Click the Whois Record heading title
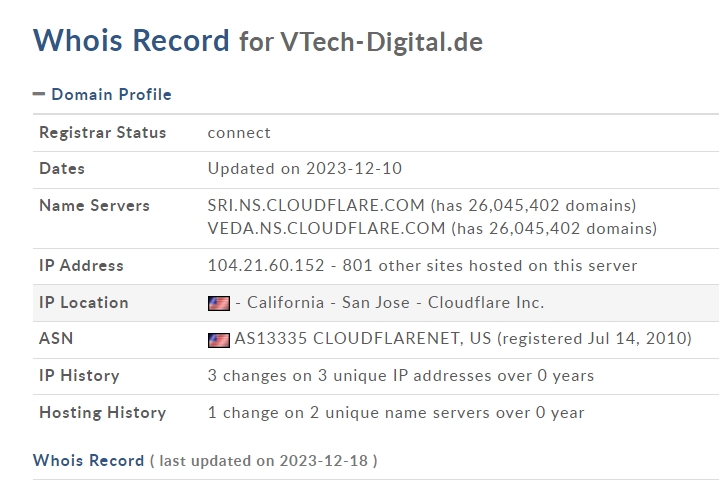 (131, 40)
